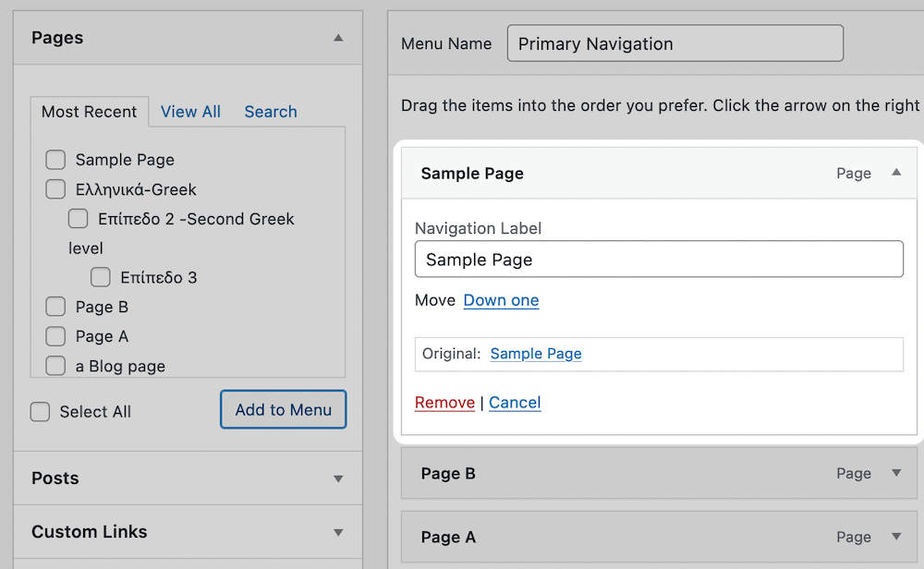Collapse the Pages panel arrow
This screenshot has width=924, height=569.
point(338,38)
